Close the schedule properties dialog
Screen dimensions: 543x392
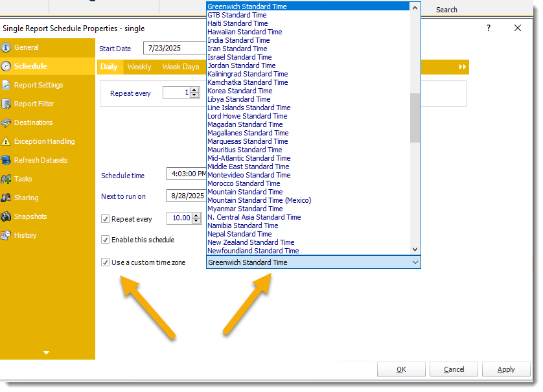[517, 28]
